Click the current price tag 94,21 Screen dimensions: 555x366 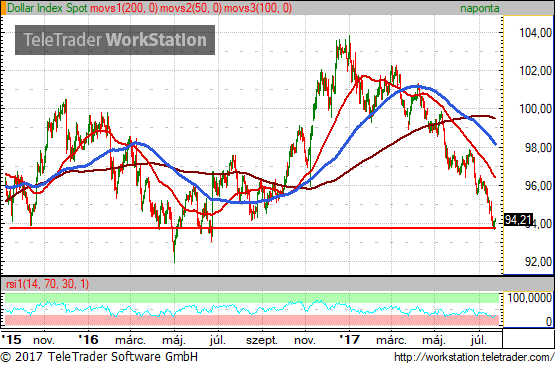pos(518,220)
